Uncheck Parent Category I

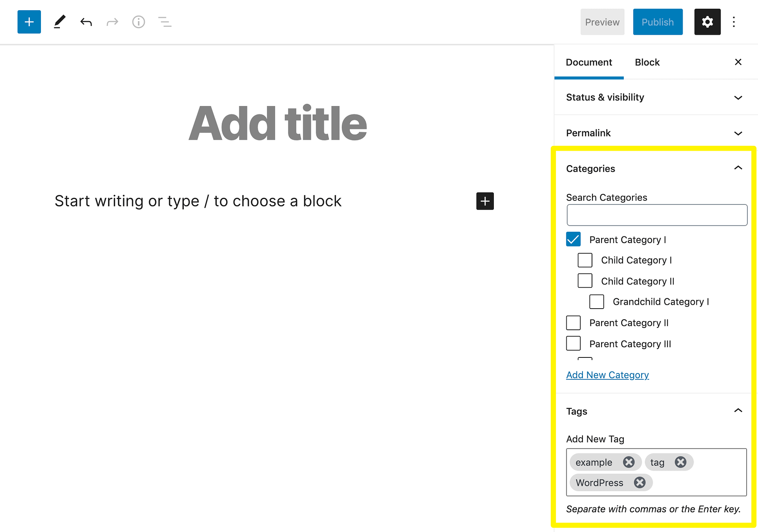click(573, 239)
